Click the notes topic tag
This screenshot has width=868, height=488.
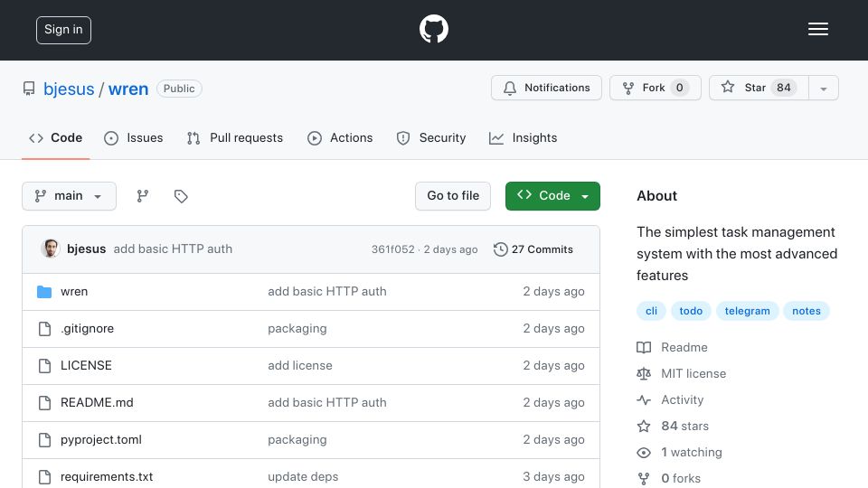click(806, 311)
